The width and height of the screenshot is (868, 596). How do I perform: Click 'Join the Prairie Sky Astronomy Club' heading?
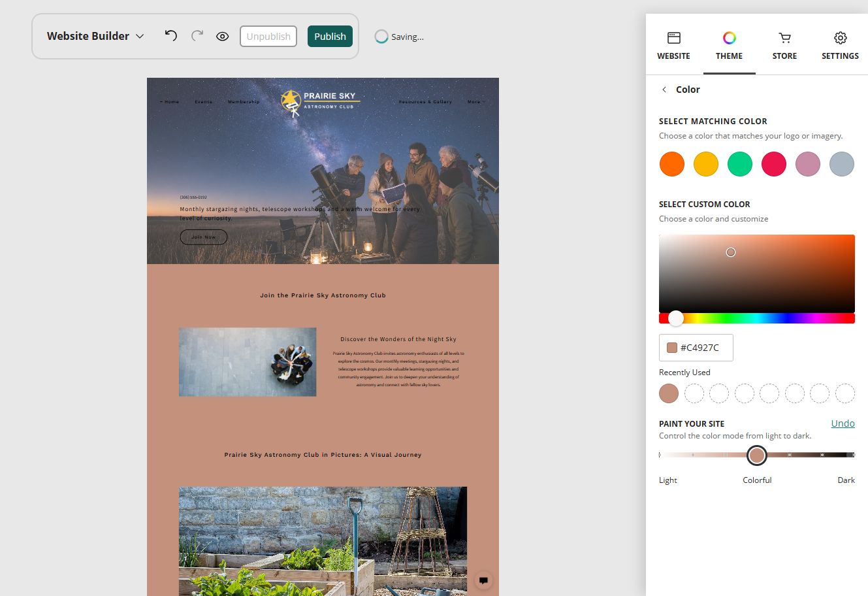(323, 295)
